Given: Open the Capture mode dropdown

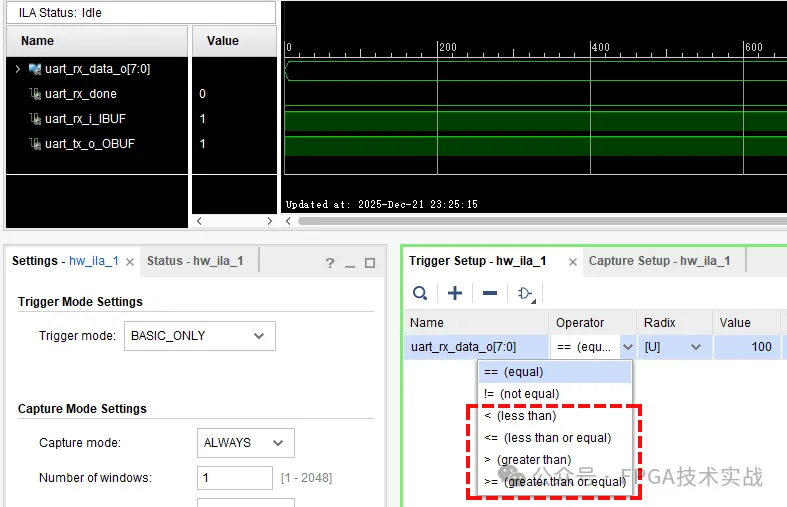Looking at the screenshot, I should (x=246, y=443).
